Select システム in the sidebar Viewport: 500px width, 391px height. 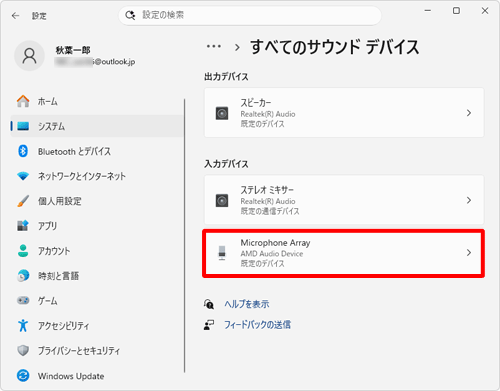(x=97, y=126)
